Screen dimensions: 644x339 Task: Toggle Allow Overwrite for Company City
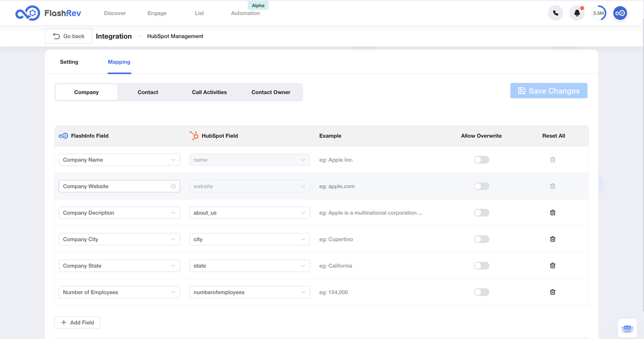coord(481,239)
